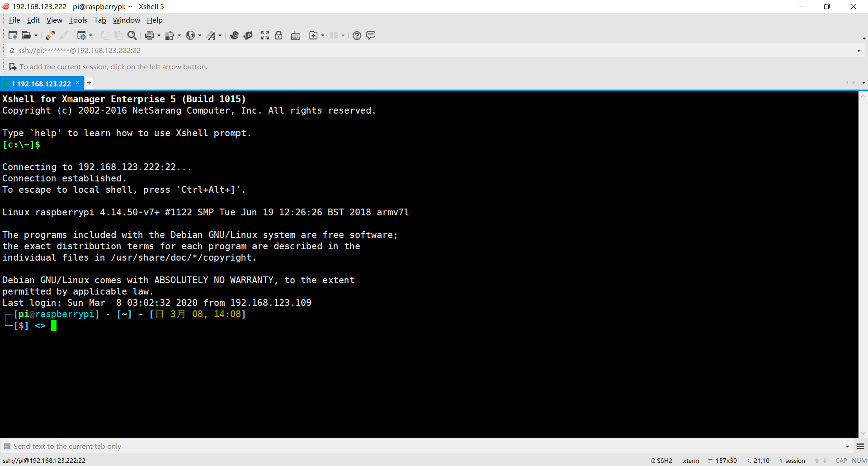Click the SSH2 status bar entry

[x=662, y=461]
